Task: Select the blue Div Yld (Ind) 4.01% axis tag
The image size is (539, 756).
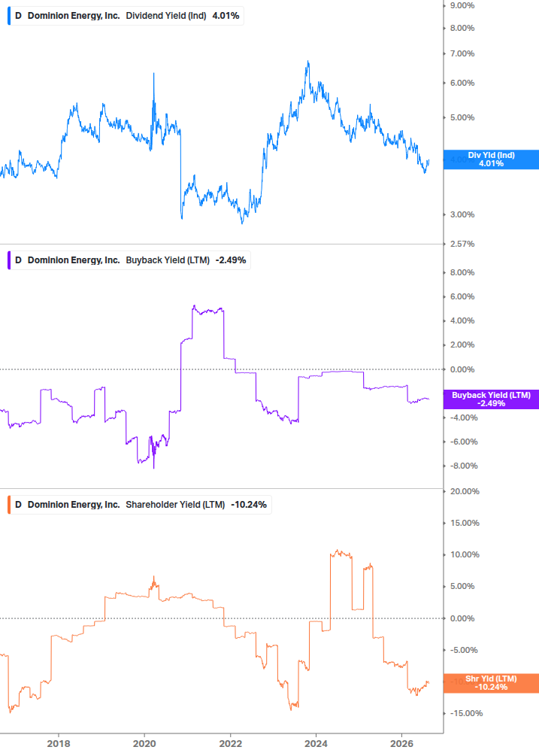Action: pyautogui.click(x=491, y=159)
